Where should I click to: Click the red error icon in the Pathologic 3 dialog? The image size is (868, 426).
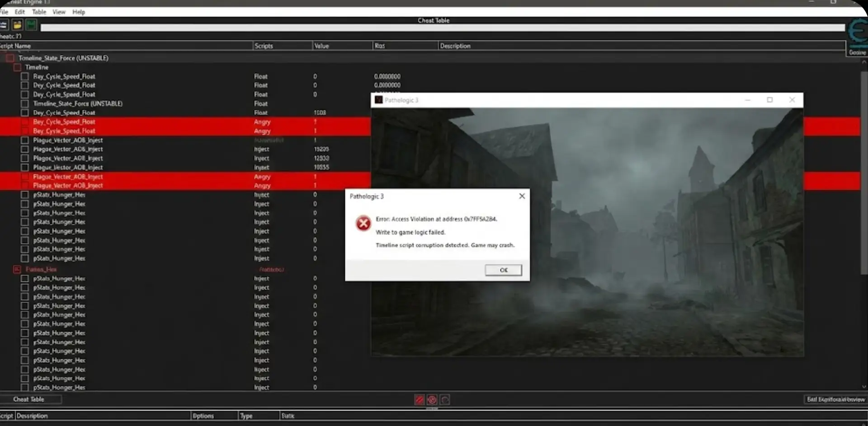(x=363, y=223)
